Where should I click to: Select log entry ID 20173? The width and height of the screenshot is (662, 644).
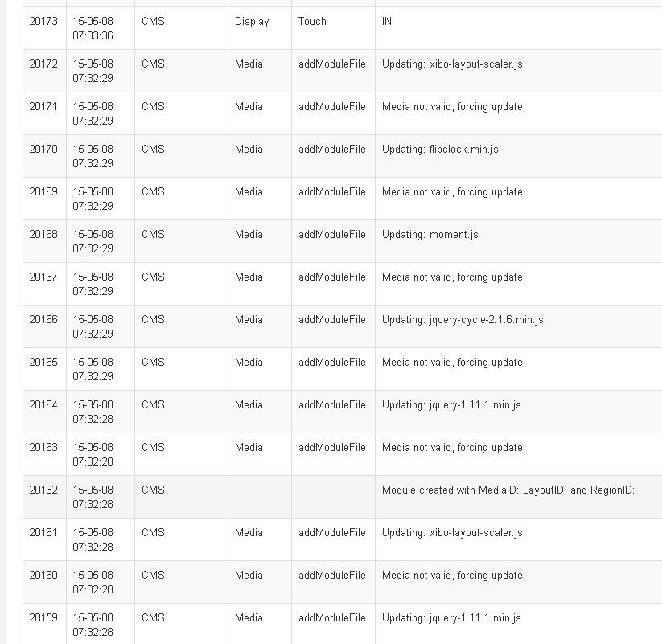tap(43, 21)
